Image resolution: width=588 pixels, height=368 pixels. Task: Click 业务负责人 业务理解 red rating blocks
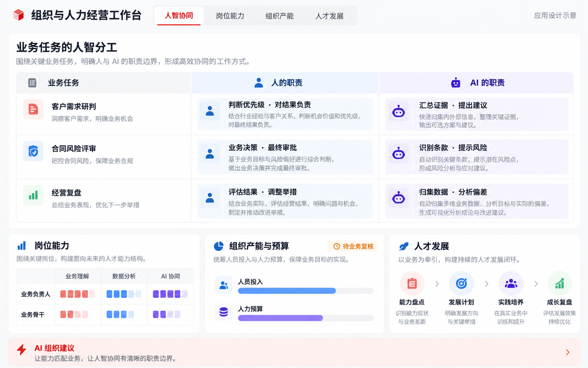click(77, 294)
